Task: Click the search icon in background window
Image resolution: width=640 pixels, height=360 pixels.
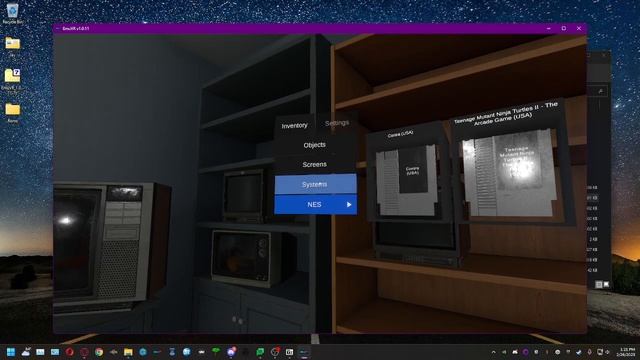Action: (600, 91)
